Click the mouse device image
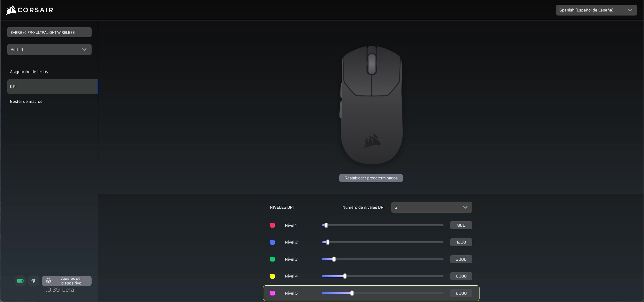Screen dimensions: 644x302 pyautogui.click(x=371, y=105)
